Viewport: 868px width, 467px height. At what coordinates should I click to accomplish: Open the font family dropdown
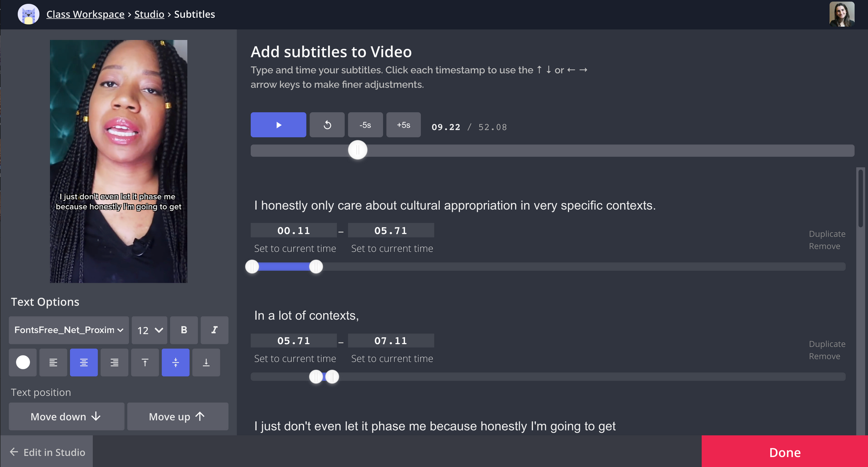69,330
